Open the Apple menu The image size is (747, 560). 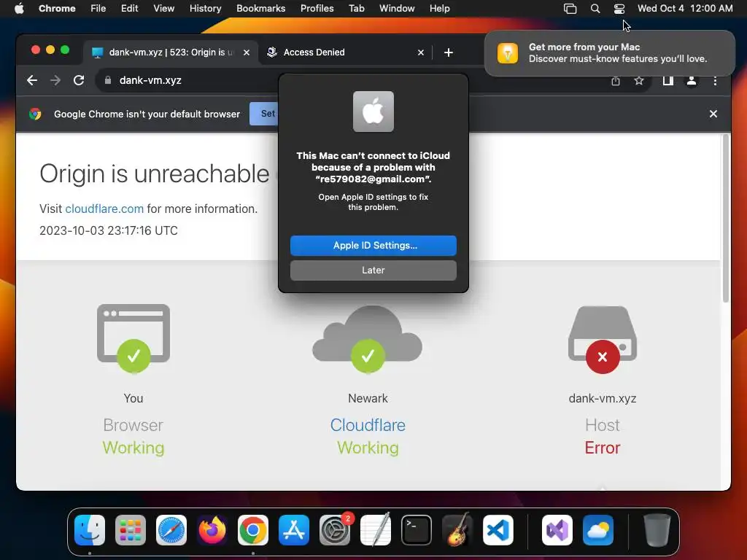pos(19,8)
